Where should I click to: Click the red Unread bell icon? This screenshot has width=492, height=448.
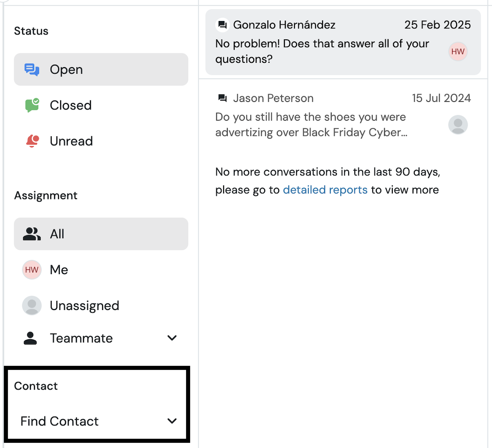(32, 141)
